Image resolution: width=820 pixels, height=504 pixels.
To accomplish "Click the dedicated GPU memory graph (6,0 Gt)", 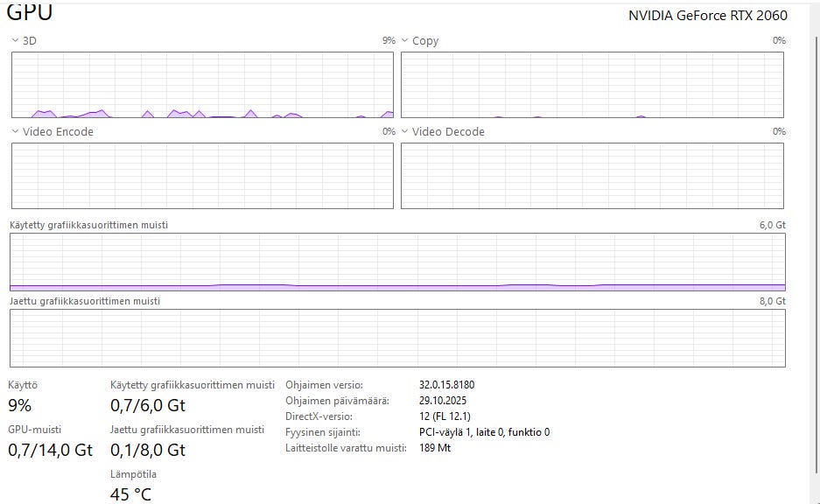I will tap(397, 262).
